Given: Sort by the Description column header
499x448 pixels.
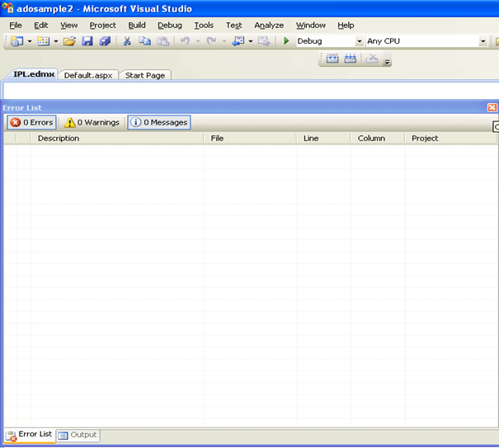Looking at the screenshot, I should (117, 138).
